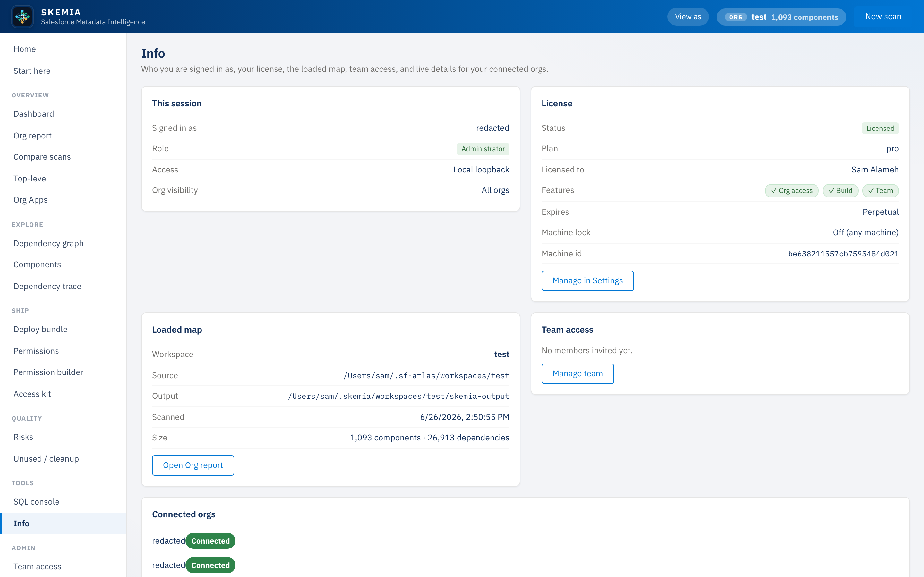Go to Start here page
The width and height of the screenshot is (924, 577).
click(x=32, y=71)
